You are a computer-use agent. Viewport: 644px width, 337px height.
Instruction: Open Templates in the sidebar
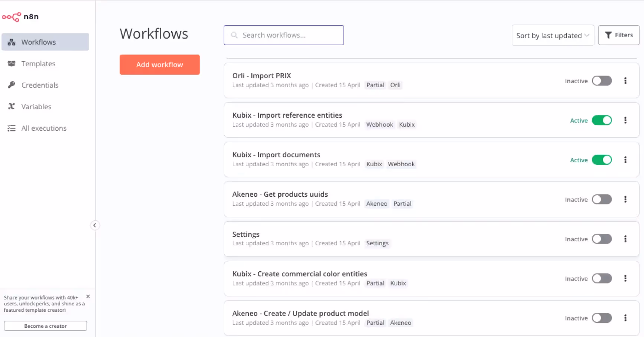click(45, 63)
